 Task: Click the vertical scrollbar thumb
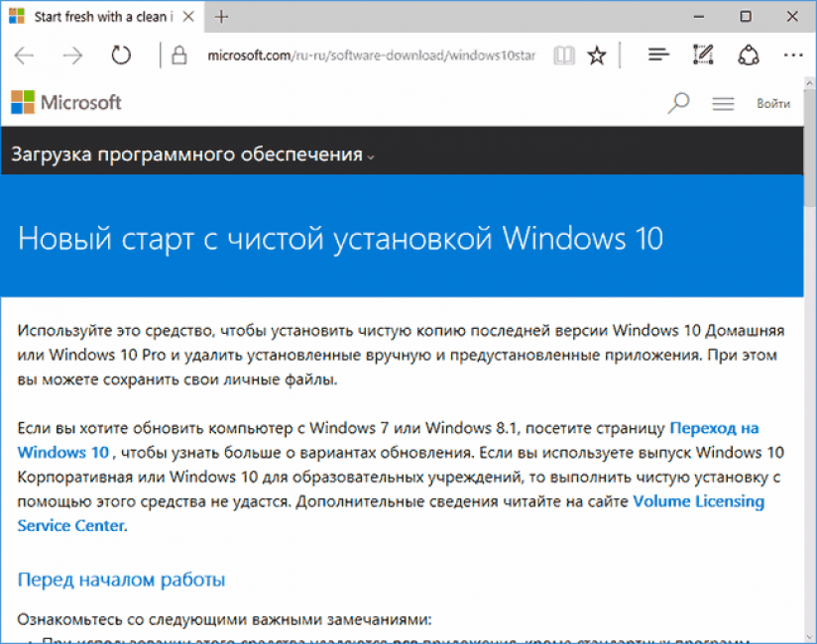[x=810, y=147]
